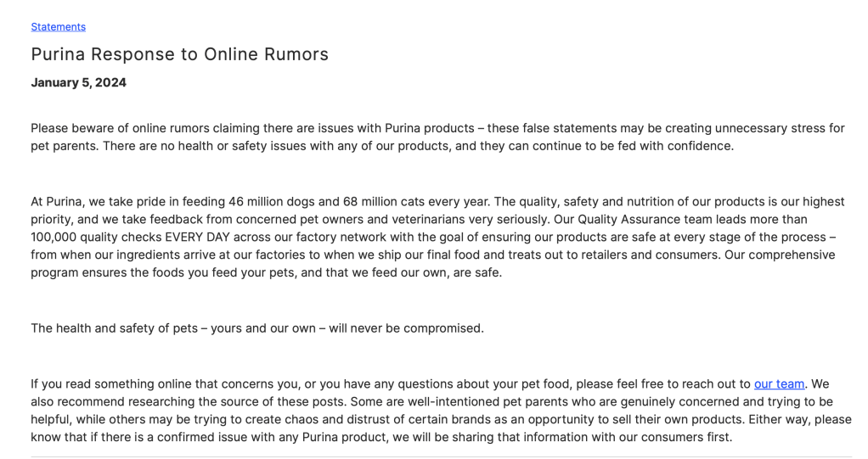The height and width of the screenshot is (459, 868).
Task: Click the horizontal divider below the article
Action: [441, 456]
